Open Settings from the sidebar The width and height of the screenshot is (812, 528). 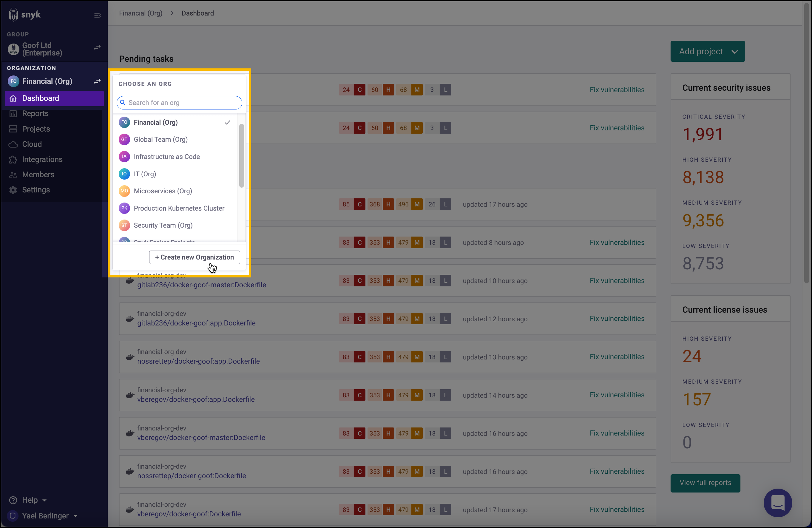point(36,190)
